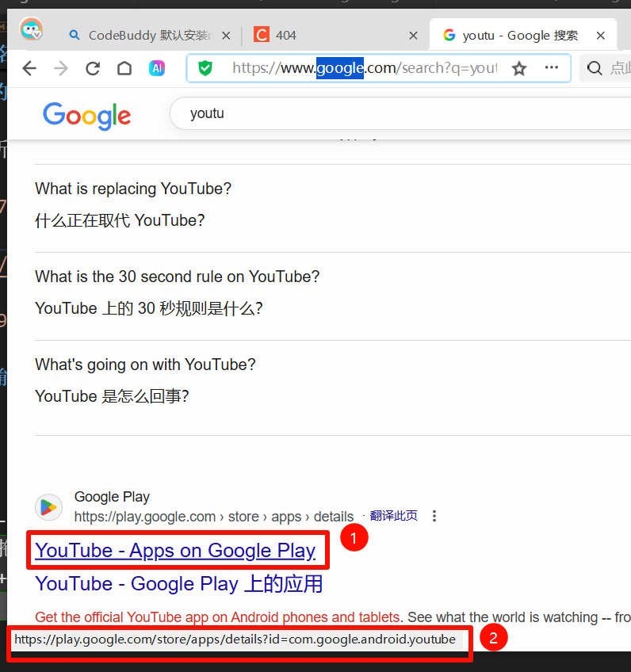
Task: Close the CodeBuddy tab
Action: [226, 36]
